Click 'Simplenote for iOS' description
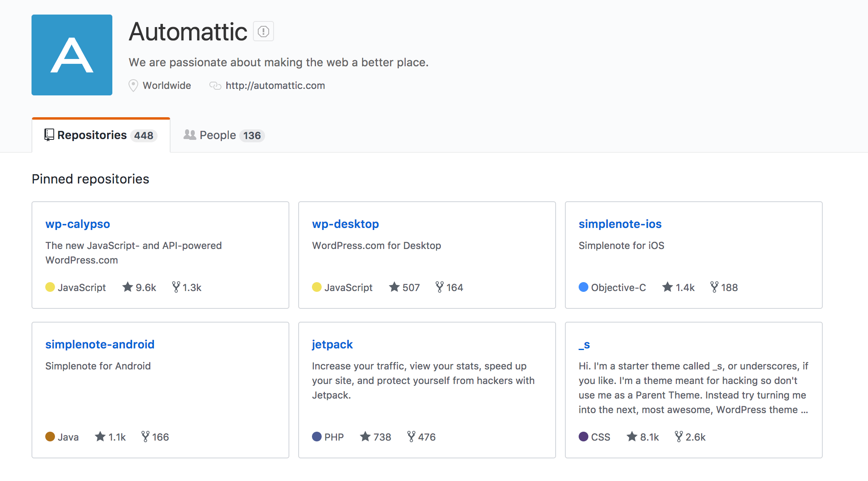 pos(622,245)
